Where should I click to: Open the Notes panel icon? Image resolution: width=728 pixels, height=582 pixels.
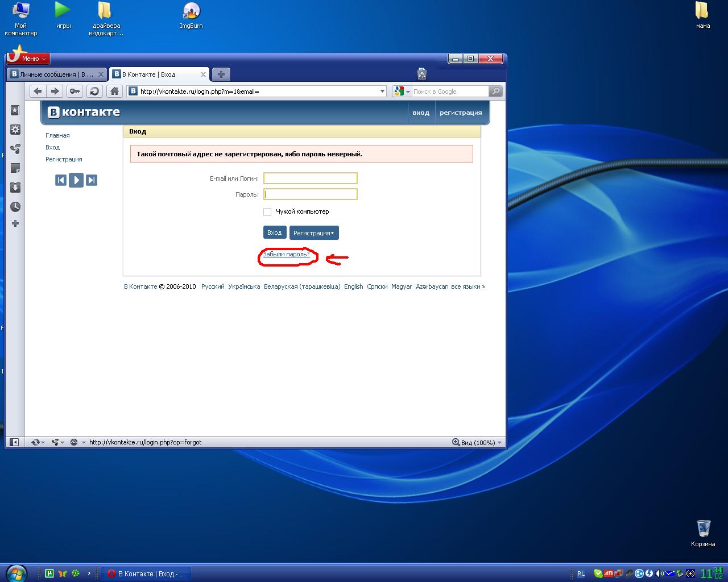click(x=15, y=168)
